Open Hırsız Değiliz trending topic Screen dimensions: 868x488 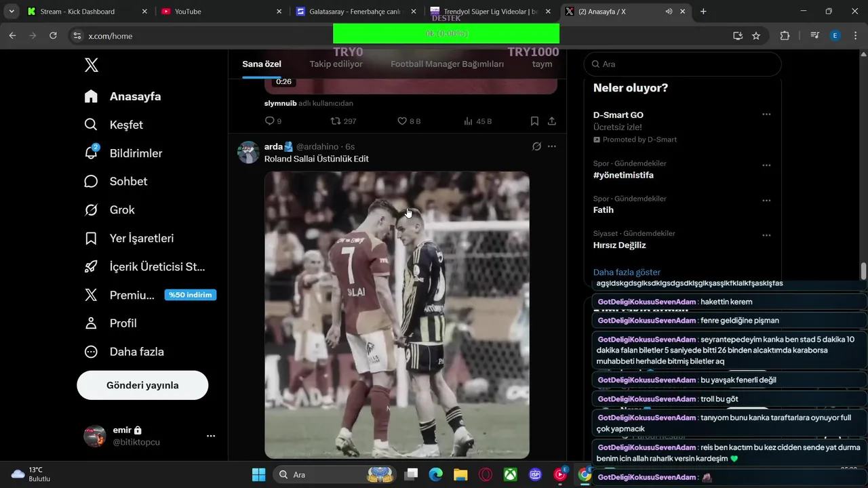pyautogui.click(x=619, y=245)
